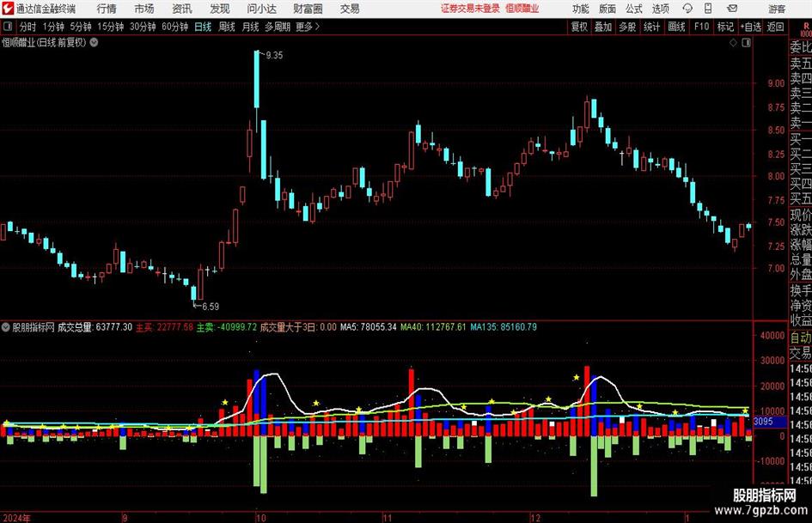Open the 行情 menu
The height and width of the screenshot is (523, 812).
coord(107,9)
